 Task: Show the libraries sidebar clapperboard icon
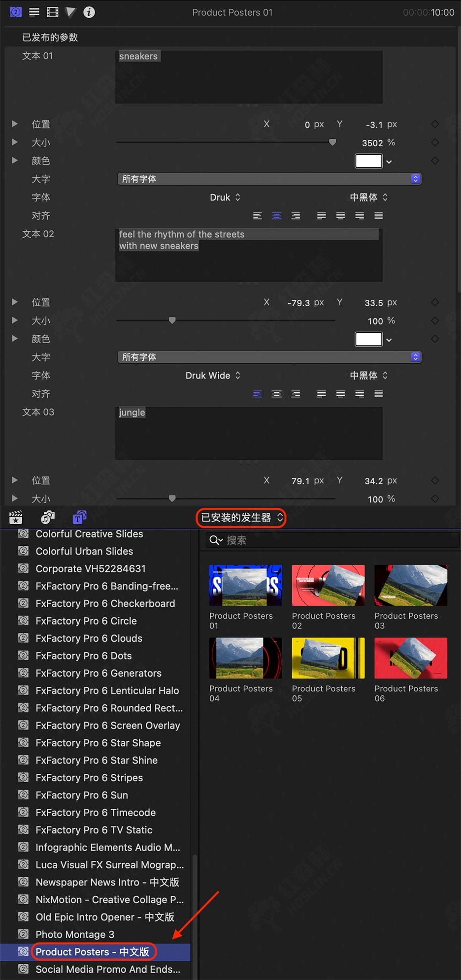(16, 517)
